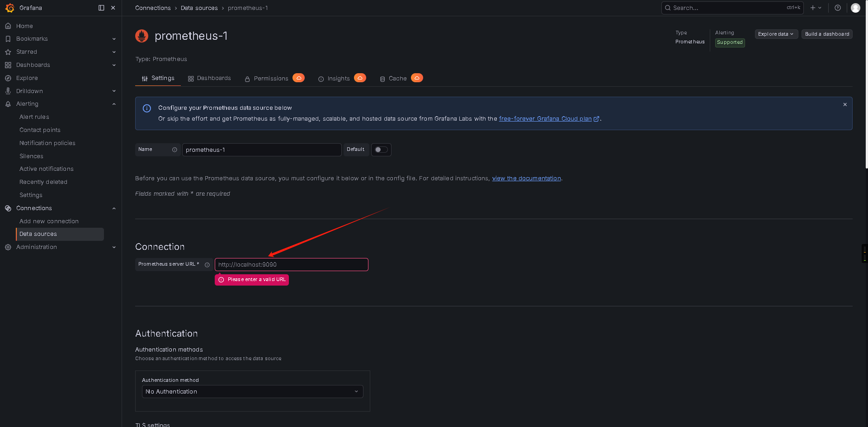
Task: Click the Drilldown icon in sidebar
Action: click(8, 91)
